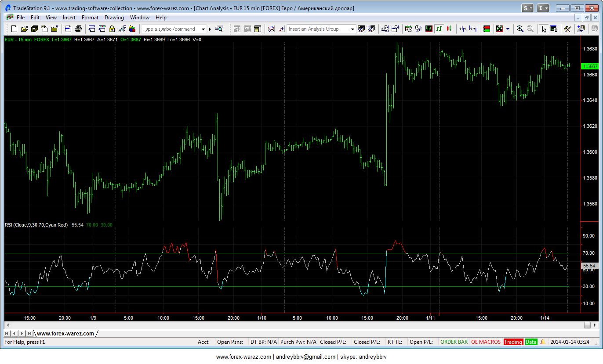603x364 pixels.
Task: Click the symbol lookup magnifier icon
Action: click(x=219, y=29)
